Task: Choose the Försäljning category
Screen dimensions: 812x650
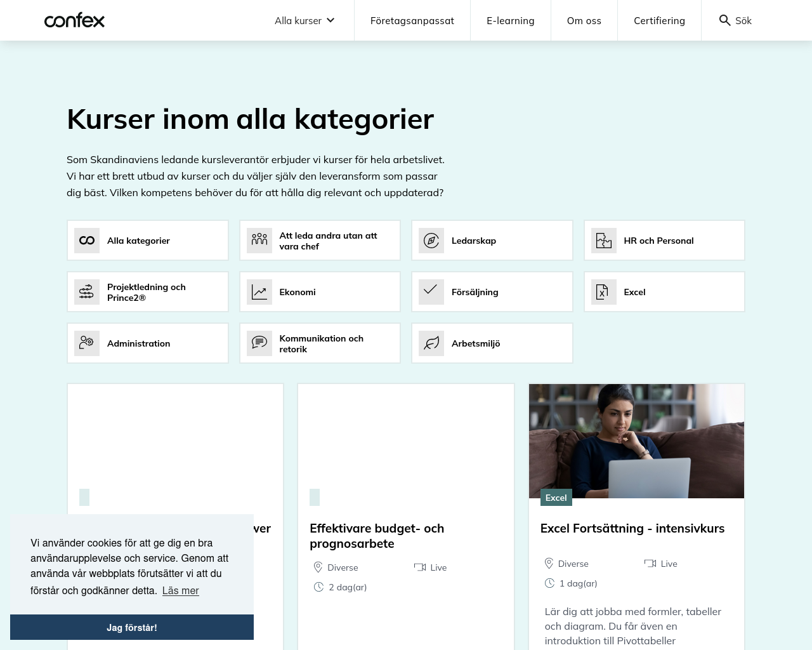Action: [x=492, y=292]
